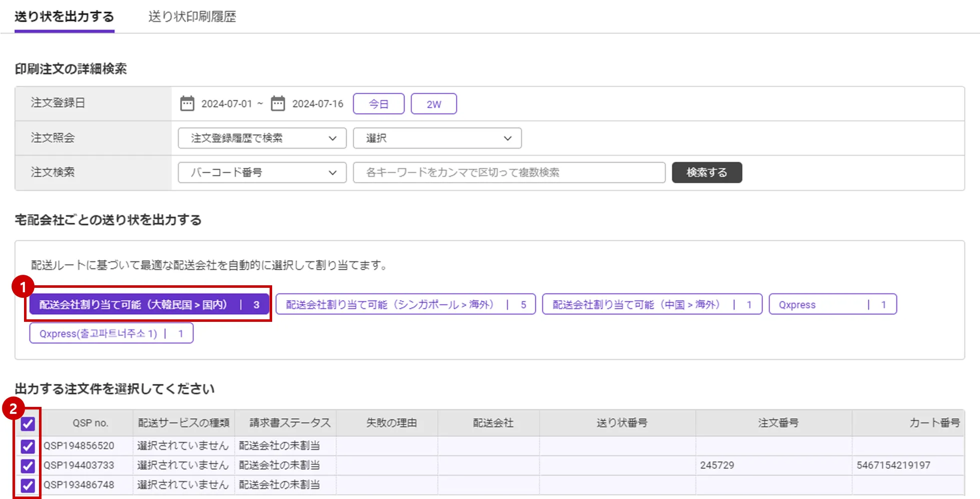
Task: Switch to the 送り状印刷履歴 tab
Action: [x=192, y=17]
